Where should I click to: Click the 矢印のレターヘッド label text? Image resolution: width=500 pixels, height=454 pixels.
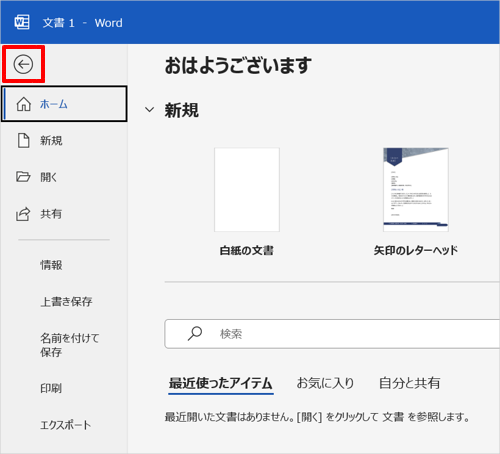point(416,250)
